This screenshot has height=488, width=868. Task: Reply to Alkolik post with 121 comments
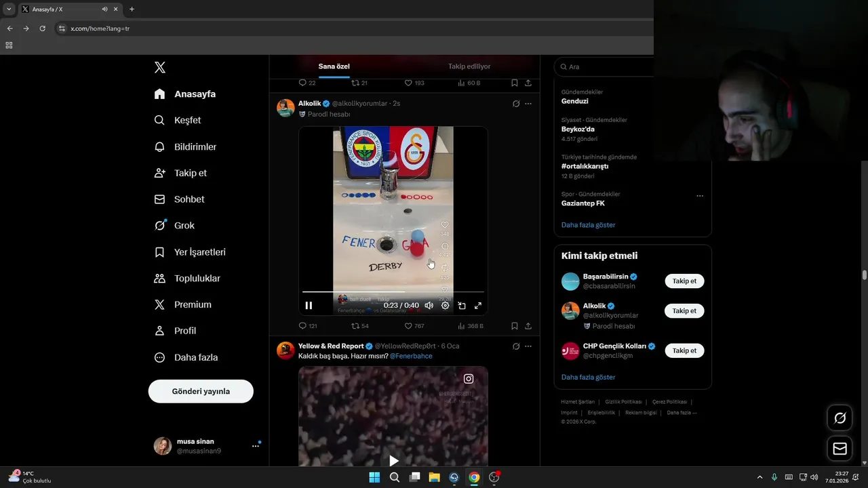pyautogui.click(x=308, y=326)
